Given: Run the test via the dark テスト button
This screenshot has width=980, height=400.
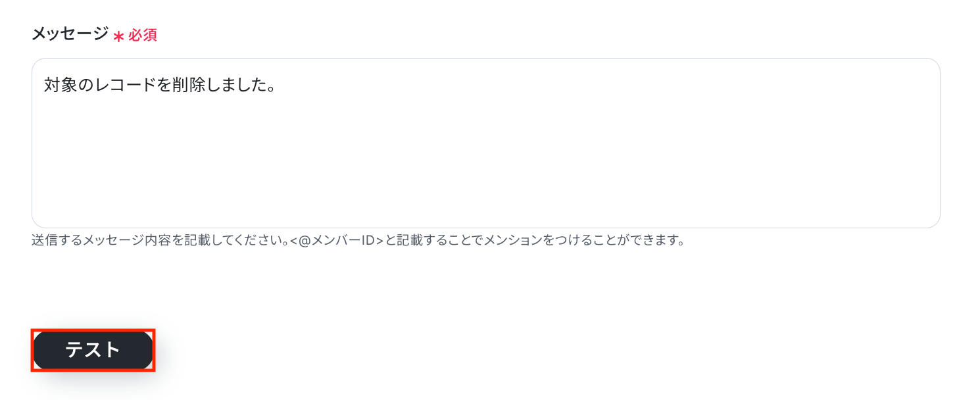Looking at the screenshot, I should (x=93, y=351).
